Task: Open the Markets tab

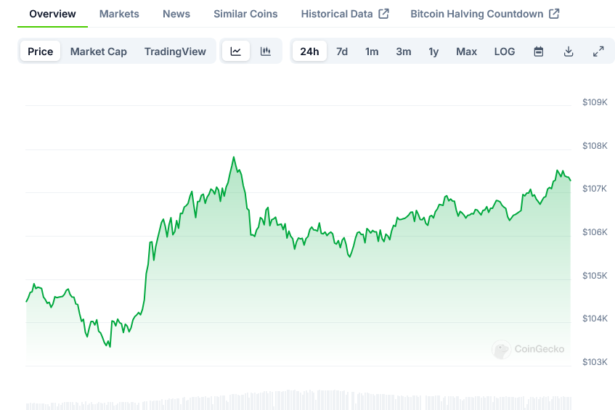Action: [119, 14]
